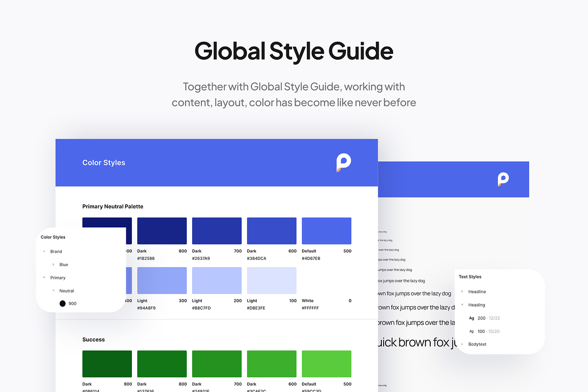This screenshot has width=588, height=392.
Task: Collapse the Primary group arrow
Action: point(44,278)
